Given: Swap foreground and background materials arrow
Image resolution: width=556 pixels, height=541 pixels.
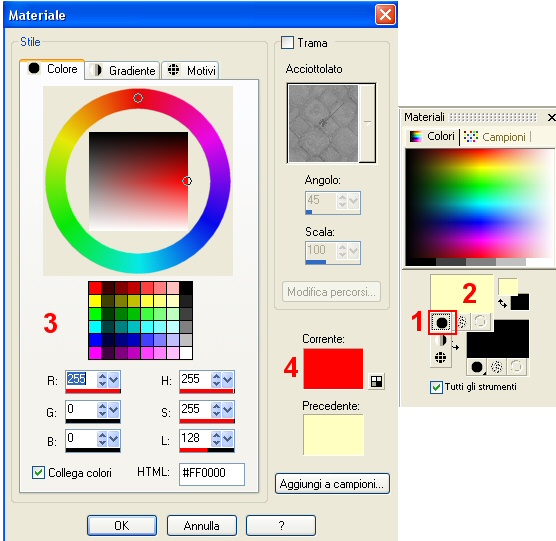Looking at the screenshot, I should point(502,303).
